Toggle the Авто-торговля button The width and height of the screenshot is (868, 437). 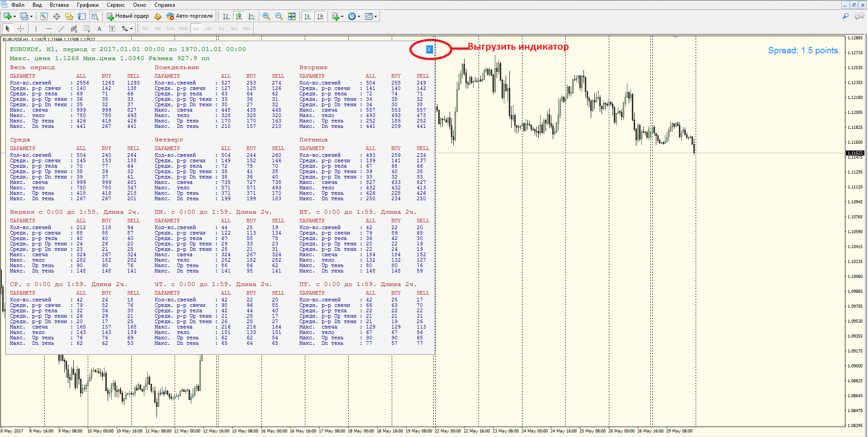[x=190, y=16]
